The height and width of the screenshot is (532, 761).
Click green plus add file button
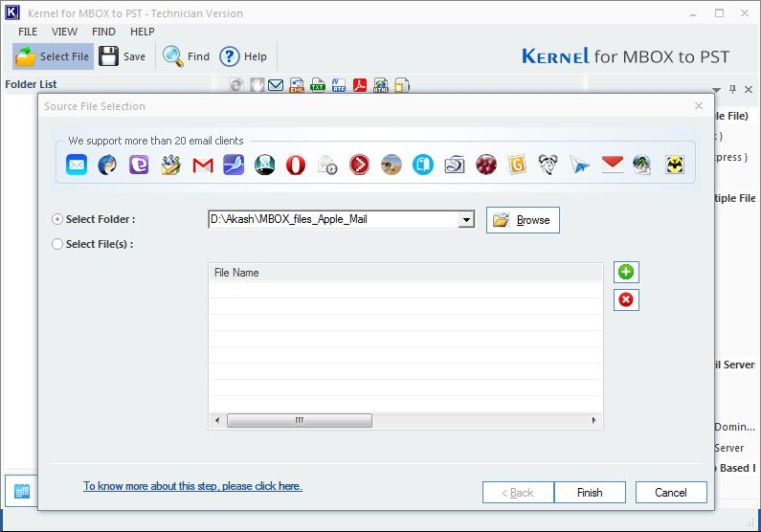[626, 272]
